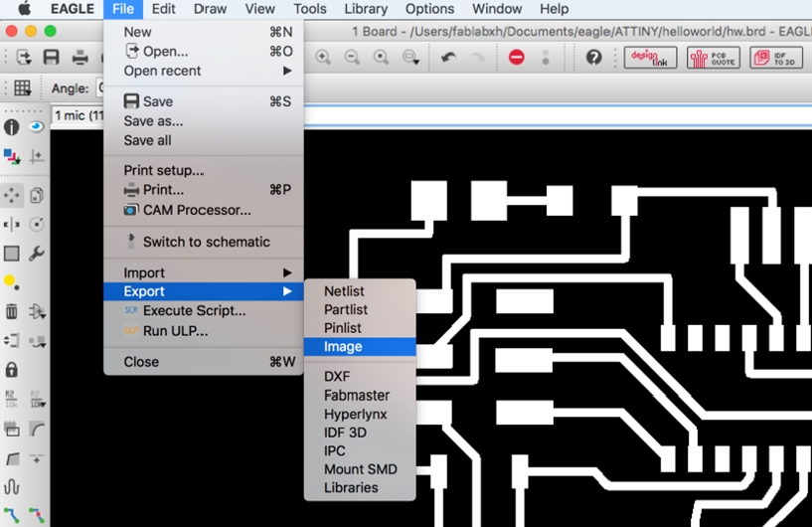The width and height of the screenshot is (812, 527).
Task: Select the Miter curve tool
Action: [x=36, y=429]
